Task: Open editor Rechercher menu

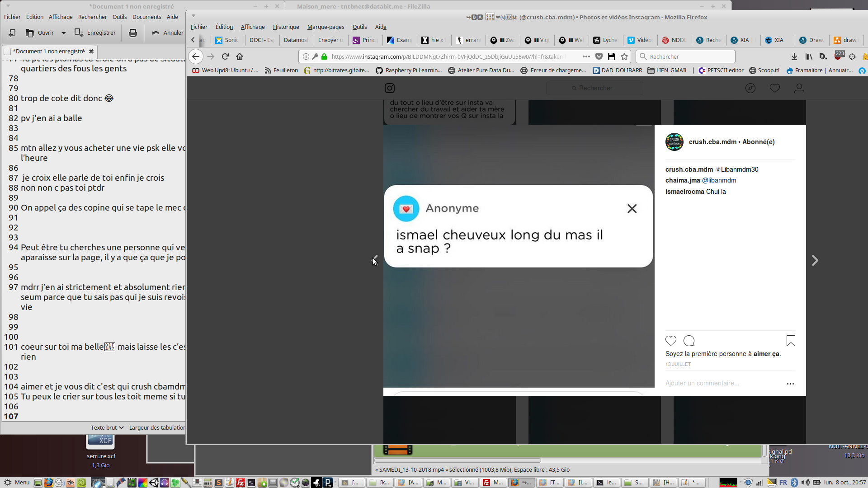Action: point(92,17)
